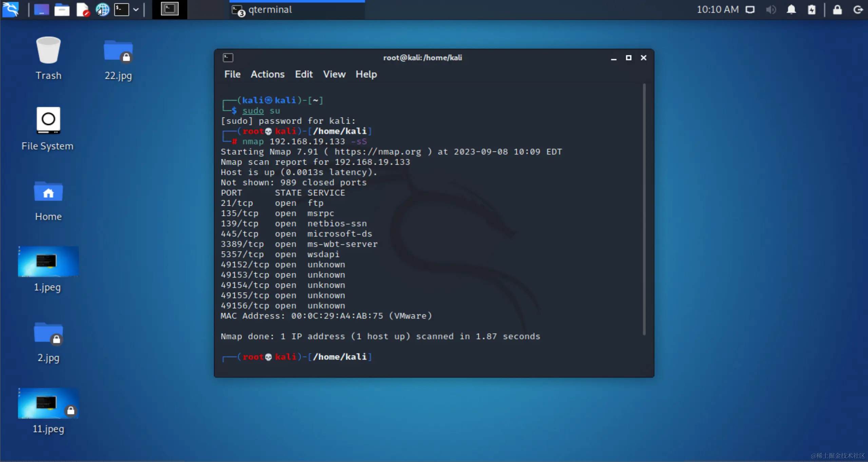Image resolution: width=868 pixels, height=462 pixels.
Task: Launch the terminal emulator panel icon
Action: point(121,10)
